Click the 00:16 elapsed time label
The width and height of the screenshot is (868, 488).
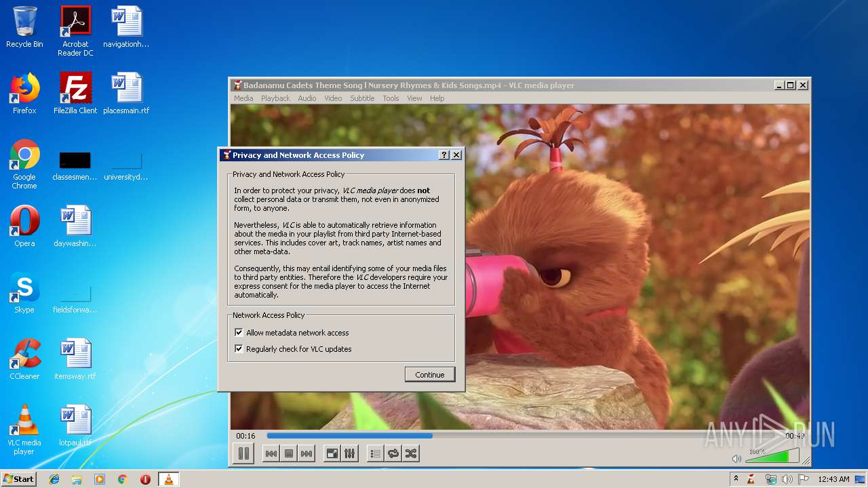245,436
